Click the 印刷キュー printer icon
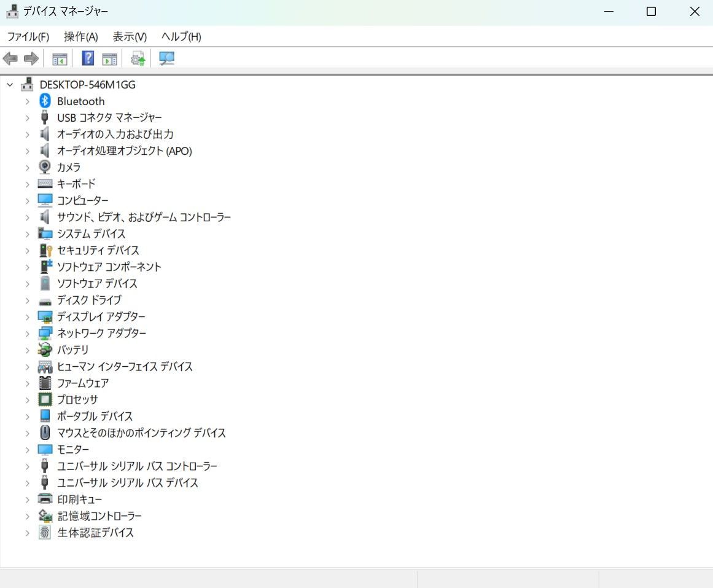 [45, 499]
